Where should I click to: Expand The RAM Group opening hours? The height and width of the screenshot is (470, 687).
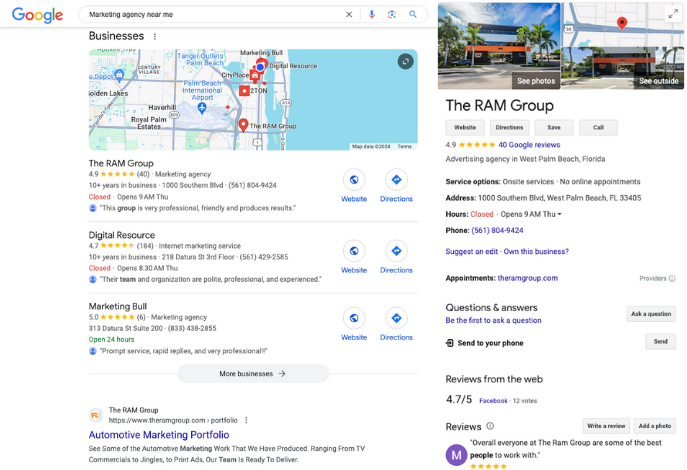pyautogui.click(x=558, y=214)
